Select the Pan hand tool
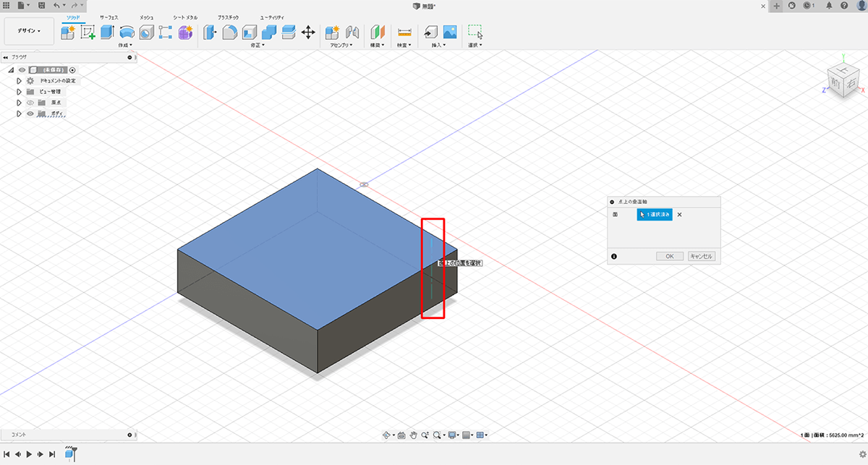 click(x=414, y=435)
